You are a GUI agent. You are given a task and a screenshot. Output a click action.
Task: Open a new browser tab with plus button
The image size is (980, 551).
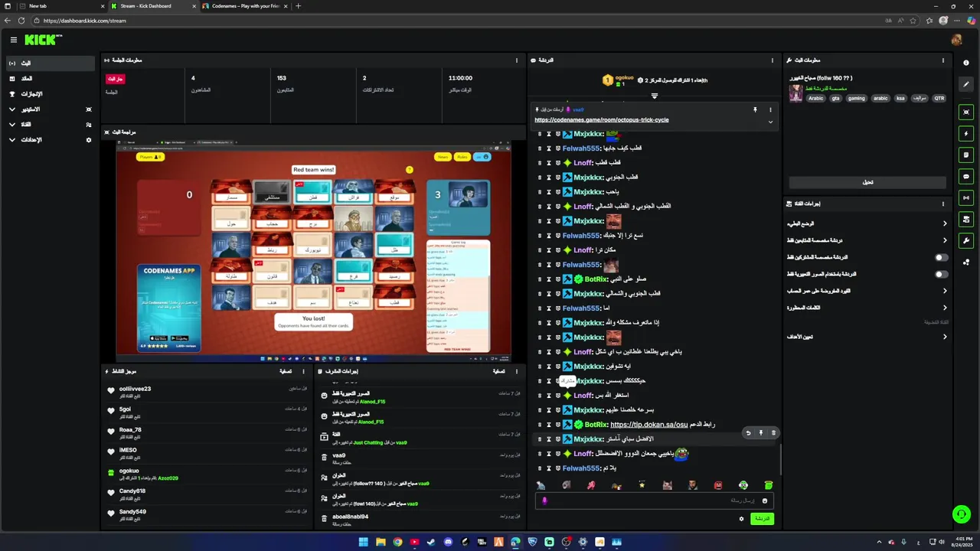(x=298, y=6)
